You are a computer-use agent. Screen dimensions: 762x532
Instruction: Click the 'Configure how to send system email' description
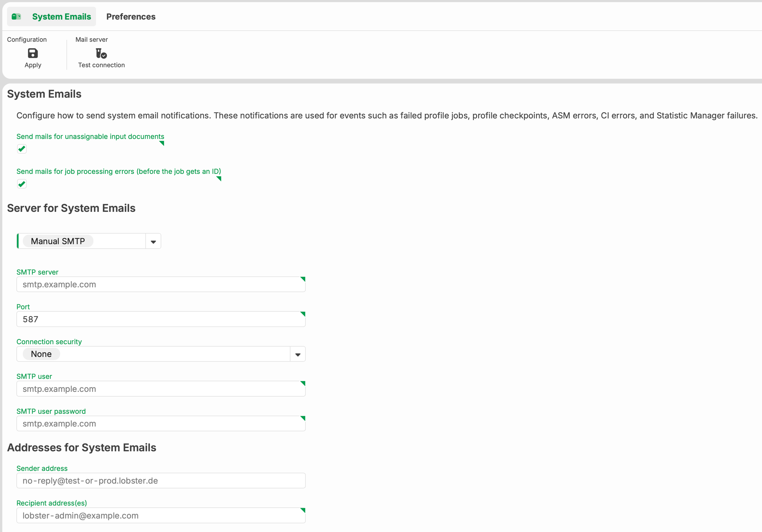(x=387, y=115)
